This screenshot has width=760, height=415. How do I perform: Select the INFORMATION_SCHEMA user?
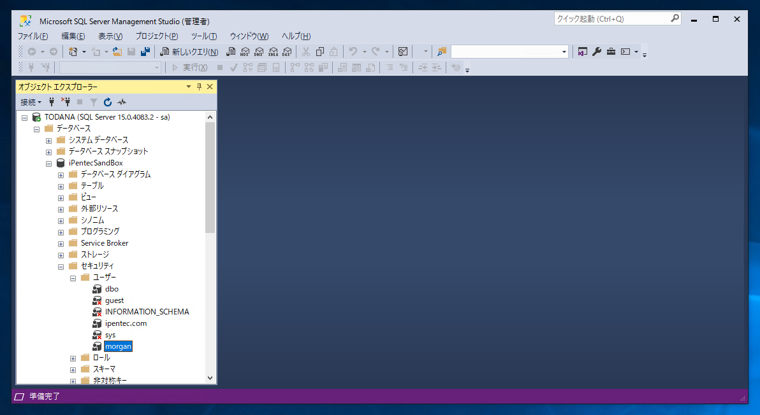click(x=147, y=312)
